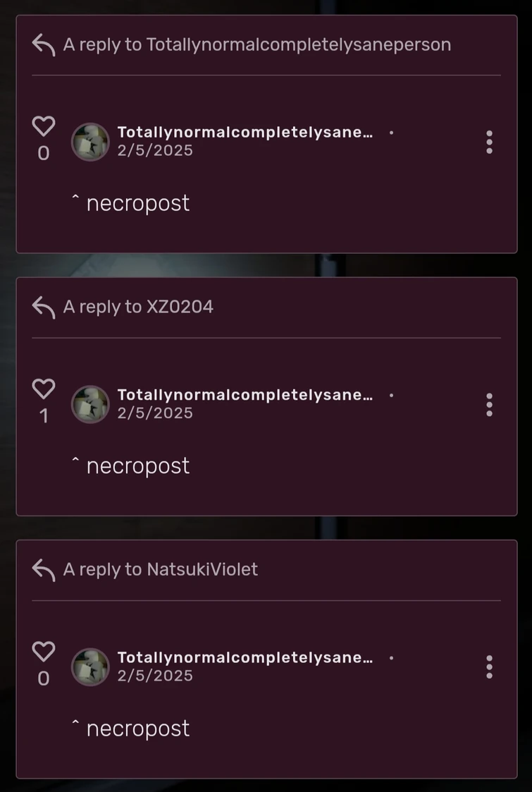The image size is (532, 792).
Task: Like the necropost reply to XZ0204
Action: (44, 389)
